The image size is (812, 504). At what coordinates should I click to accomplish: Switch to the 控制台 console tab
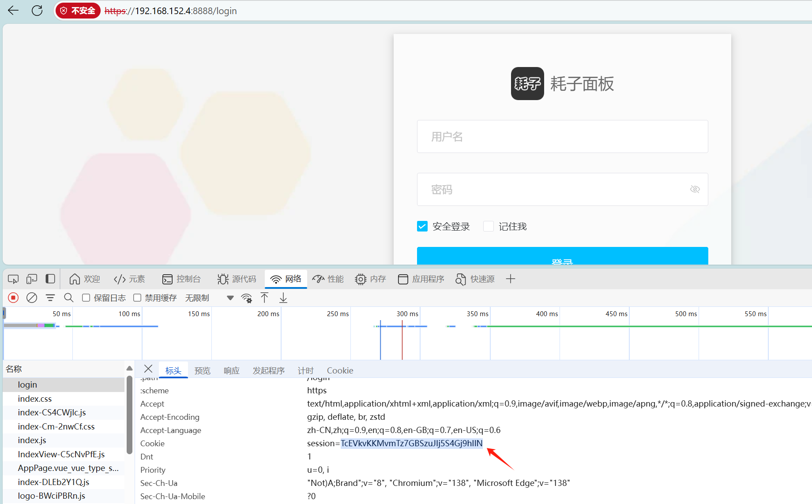click(x=181, y=279)
